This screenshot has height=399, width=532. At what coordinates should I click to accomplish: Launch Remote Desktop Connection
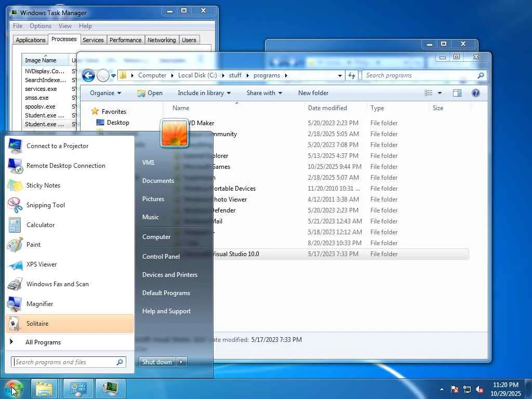[x=70, y=166]
